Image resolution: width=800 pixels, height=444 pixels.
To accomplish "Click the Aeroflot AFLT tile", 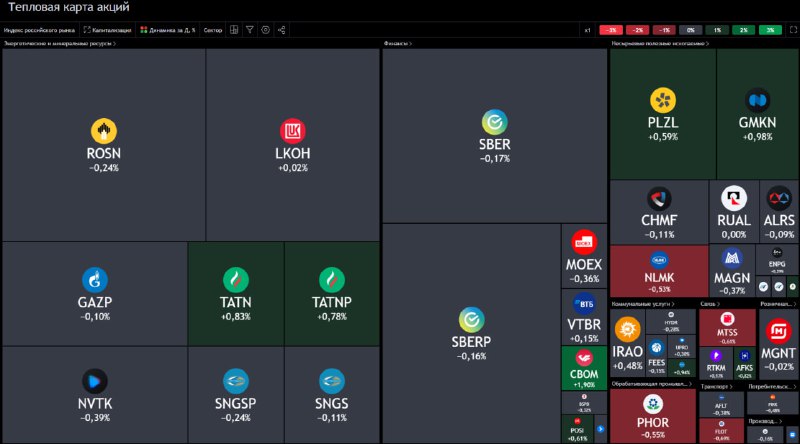I will 721,405.
